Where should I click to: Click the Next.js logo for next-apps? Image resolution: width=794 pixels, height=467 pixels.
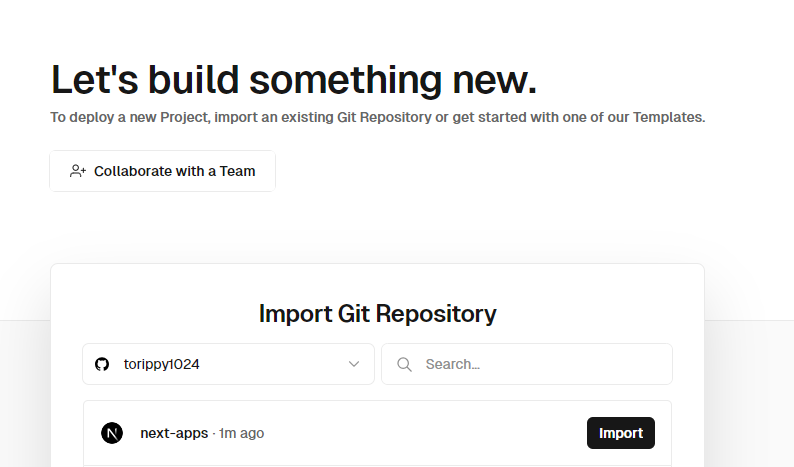tap(112, 433)
